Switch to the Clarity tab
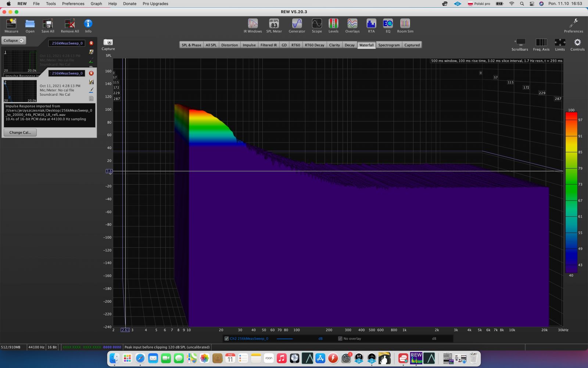Image resolution: width=588 pixels, height=368 pixels. [334, 45]
